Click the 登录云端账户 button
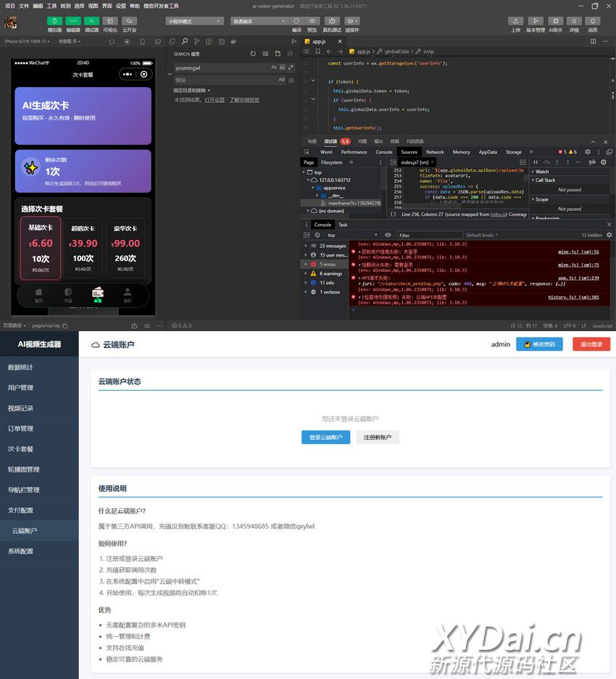This screenshot has height=679, width=616. 325,437
